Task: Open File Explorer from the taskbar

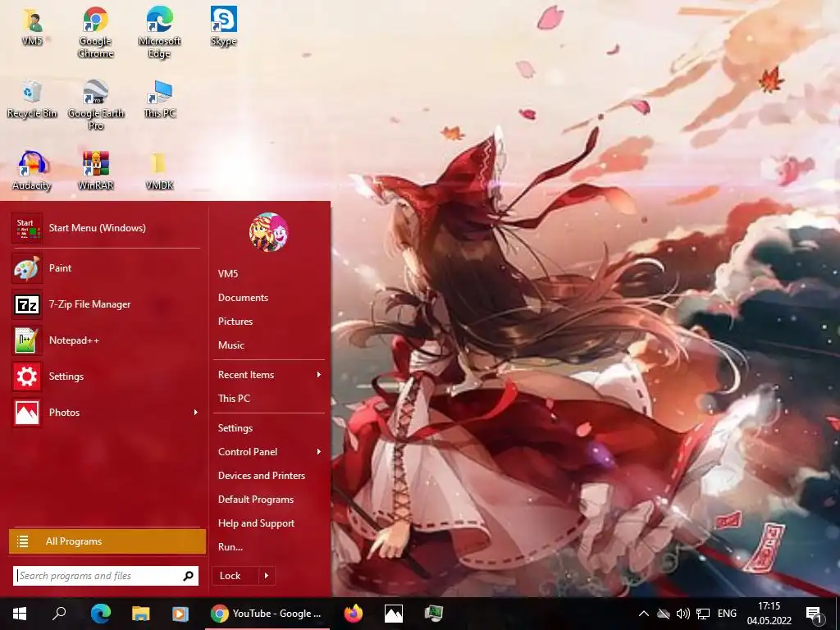Action: 141,614
